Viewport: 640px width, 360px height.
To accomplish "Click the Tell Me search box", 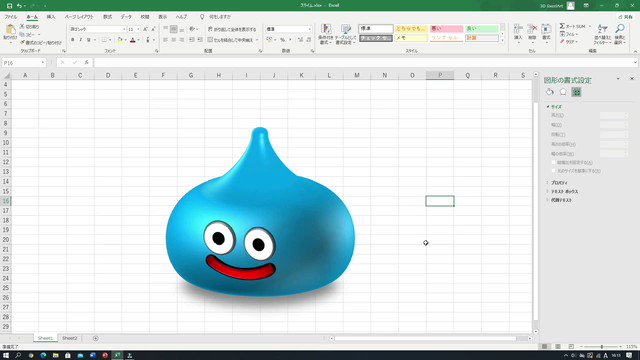I will [x=216, y=17].
